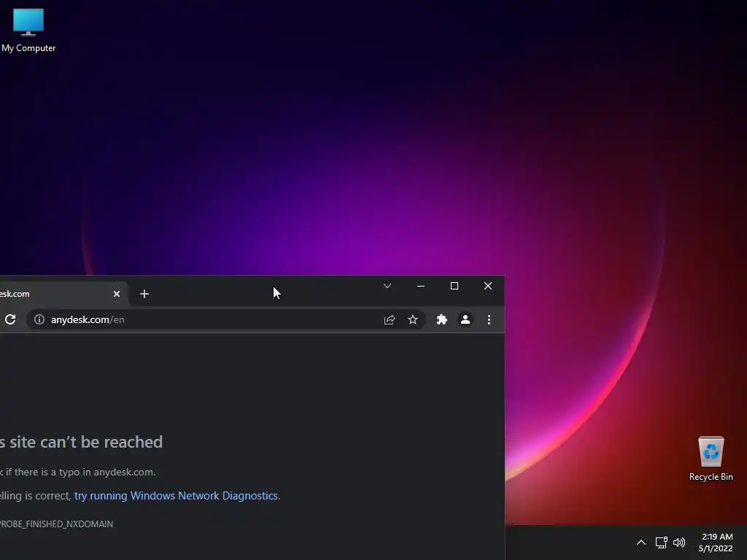The width and height of the screenshot is (747, 560).
Task: Close the Chrome window
Action: tap(488, 286)
